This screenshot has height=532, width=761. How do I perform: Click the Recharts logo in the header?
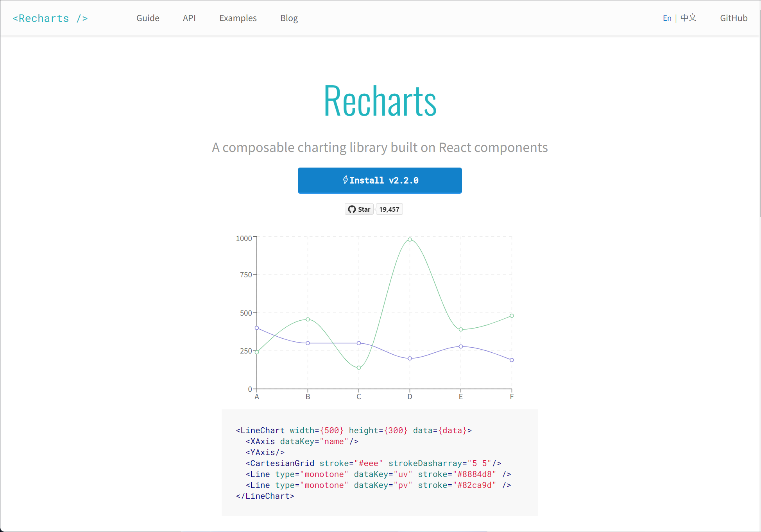pyautogui.click(x=50, y=18)
